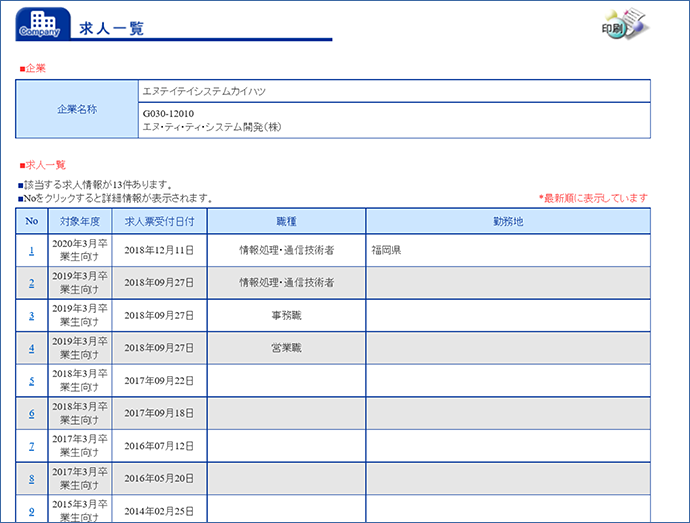Image resolution: width=690 pixels, height=523 pixels.
Task: Open job listing No 1
Action: tap(32, 250)
